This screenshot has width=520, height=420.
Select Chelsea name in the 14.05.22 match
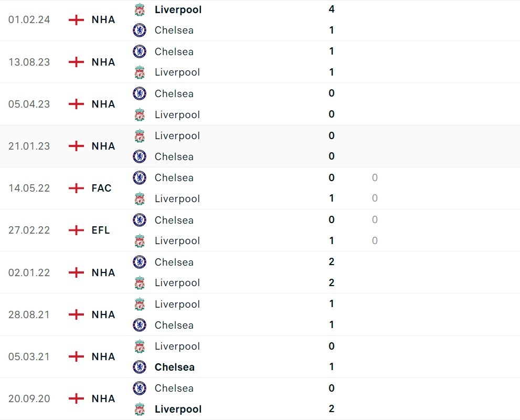(174, 177)
